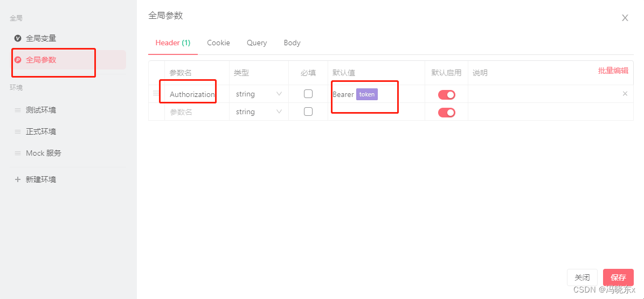Click the 说明 field of Authorization row
Viewport: 644px width, 299px height.
tap(544, 94)
